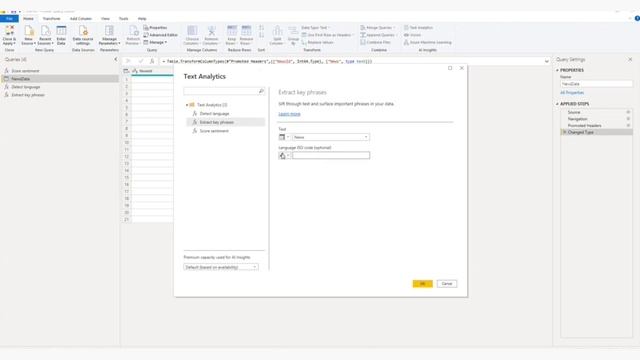The image size is (640, 360).
Task: Switch to the Transform ribbon tab
Action: point(51,19)
